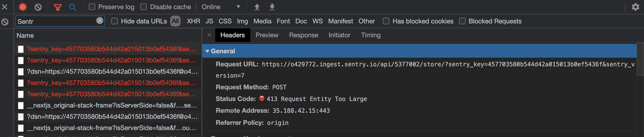Viewport: 644px width, 137px height.
Task: Toggle the network filter bar
Action: tap(58, 7)
